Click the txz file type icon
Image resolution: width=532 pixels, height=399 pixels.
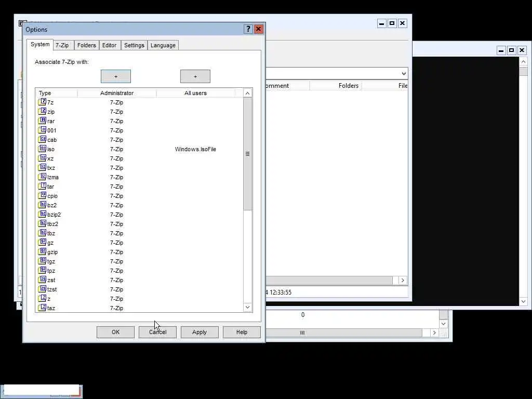42,167
